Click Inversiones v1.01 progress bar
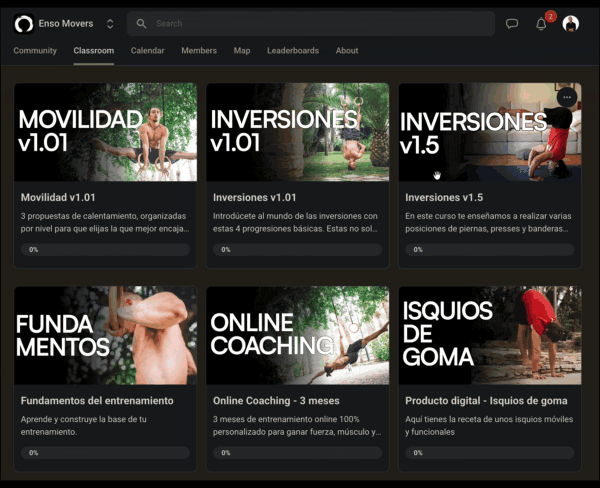600x488 pixels. click(x=297, y=250)
